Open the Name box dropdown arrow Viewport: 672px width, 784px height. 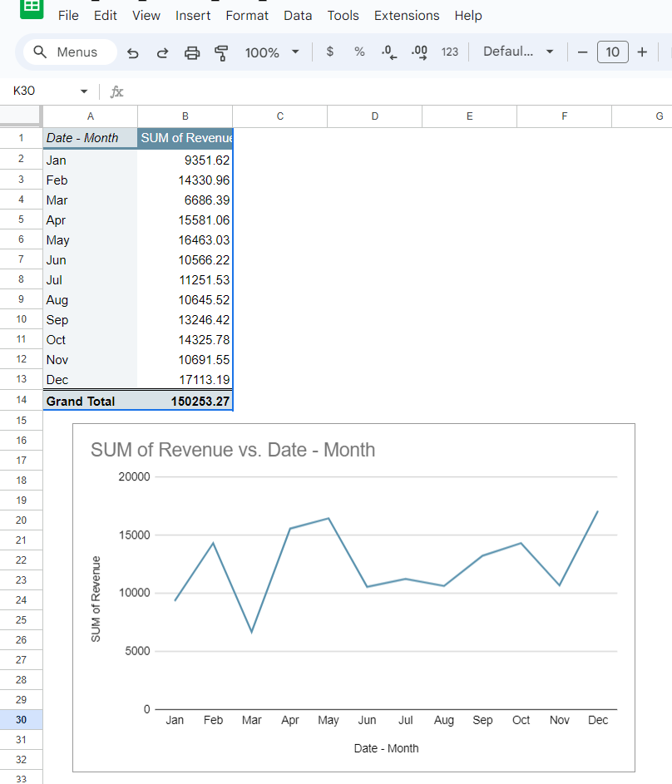tap(84, 91)
